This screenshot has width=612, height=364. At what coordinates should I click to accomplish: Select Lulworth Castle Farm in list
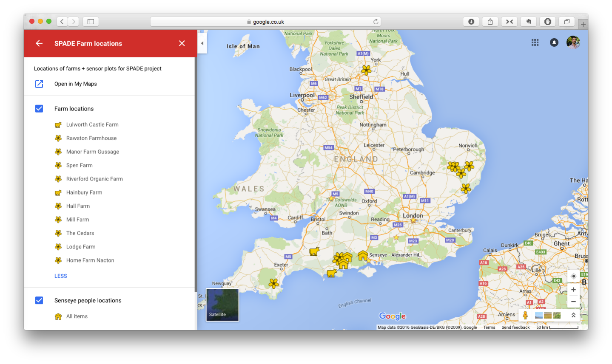[92, 124]
